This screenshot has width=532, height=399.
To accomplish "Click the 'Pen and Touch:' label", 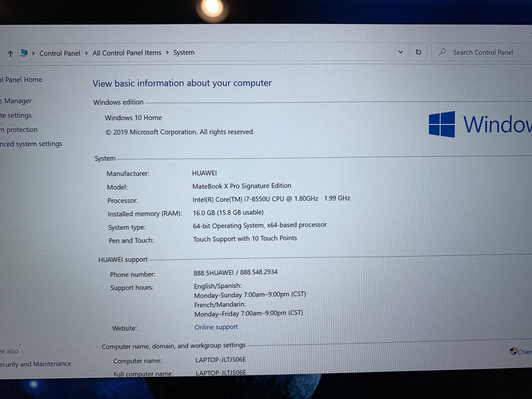I will [x=131, y=241].
